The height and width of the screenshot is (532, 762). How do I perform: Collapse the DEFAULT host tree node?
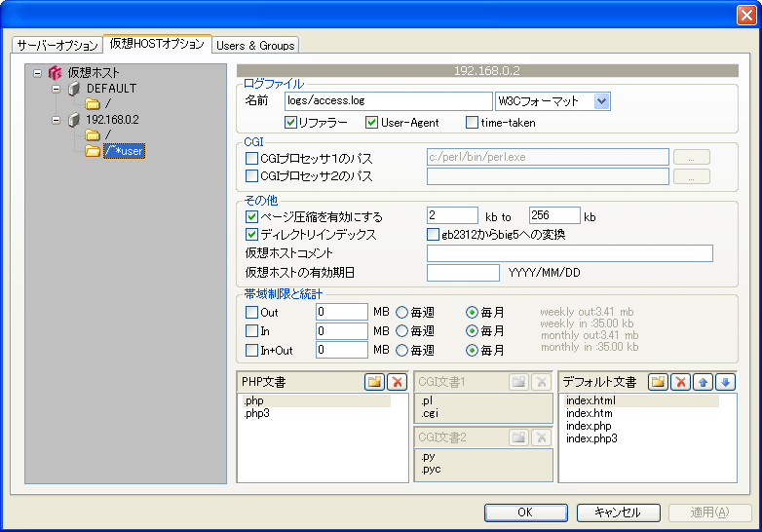pyautogui.click(x=57, y=89)
